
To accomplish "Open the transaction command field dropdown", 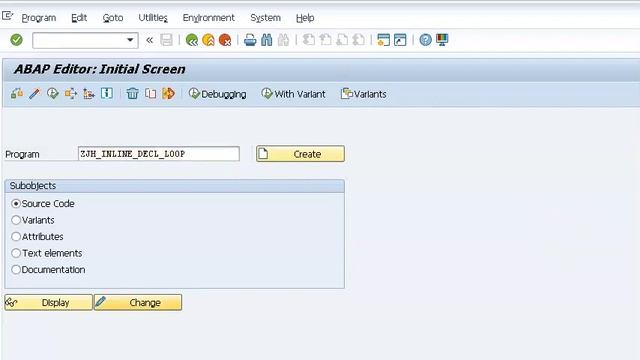I will tap(130, 40).
